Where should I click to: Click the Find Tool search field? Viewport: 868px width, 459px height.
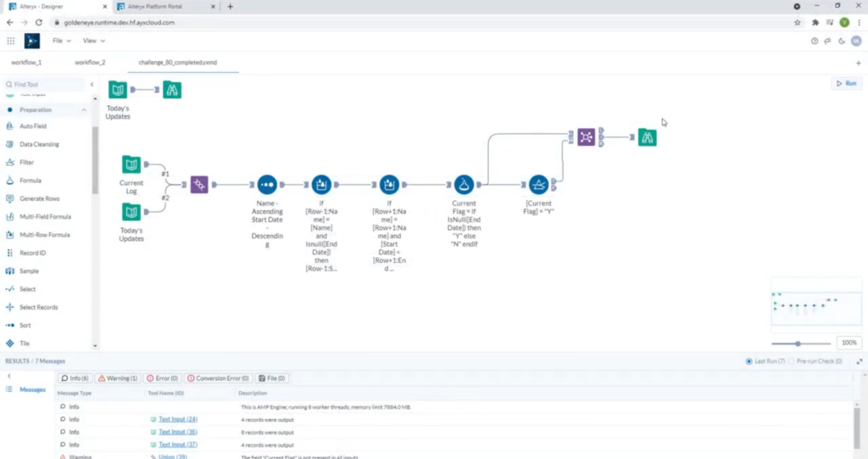pyautogui.click(x=47, y=85)
